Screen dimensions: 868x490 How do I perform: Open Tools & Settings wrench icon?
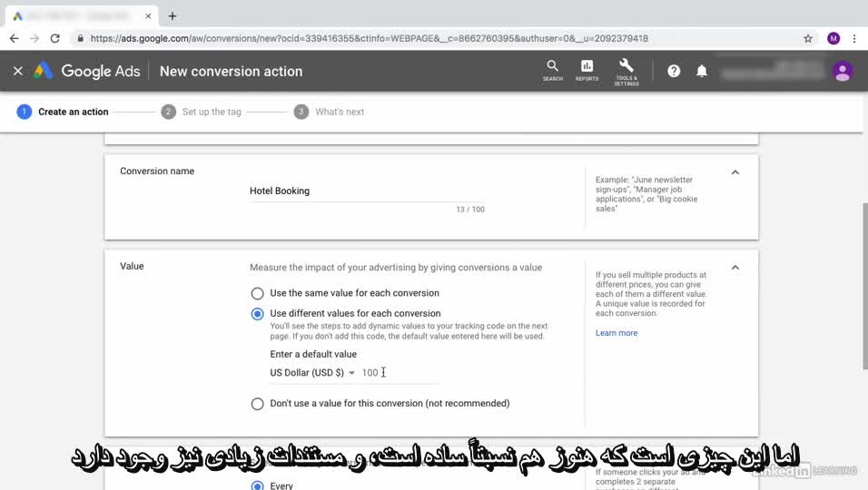626,70
